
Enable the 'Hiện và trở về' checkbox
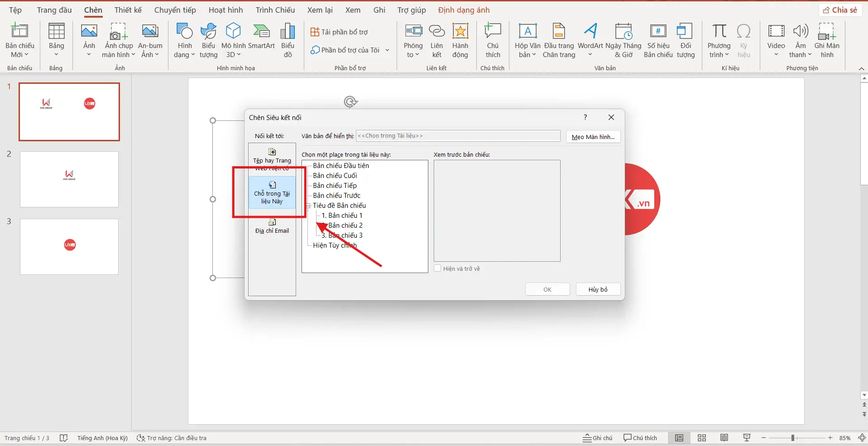pos(437,268)
